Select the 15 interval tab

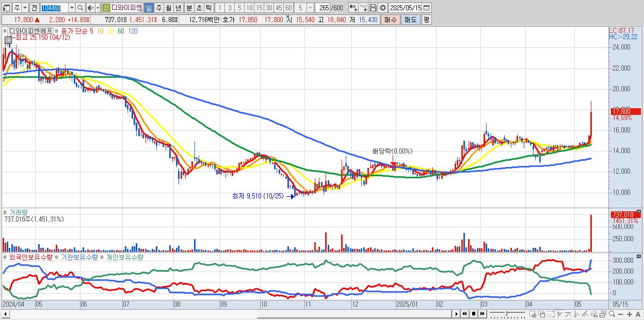click(259, 8)
